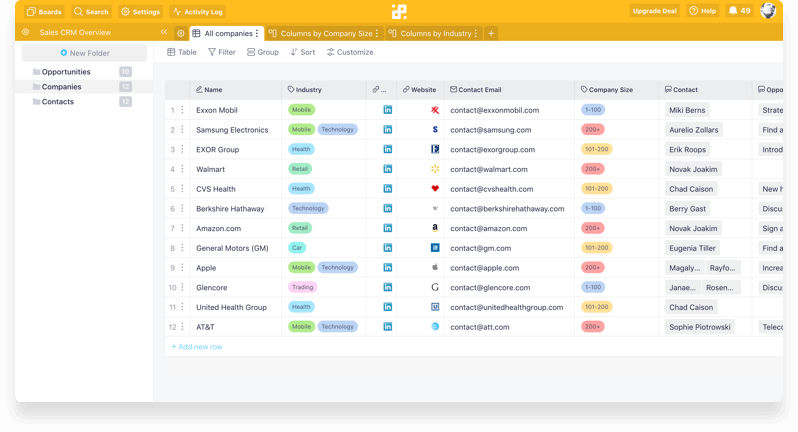Open the LinkedIn link for AT&T
The width and height of the screenshot is (798, 432).
tap(388, 327)
